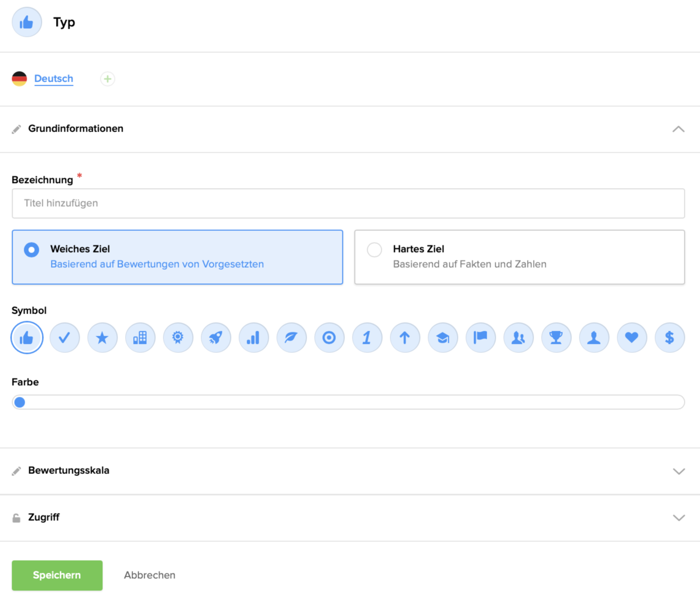Select the Hartes Ziel radio option
This screenshot has width=700, height=604.
[x=374, y=250]
